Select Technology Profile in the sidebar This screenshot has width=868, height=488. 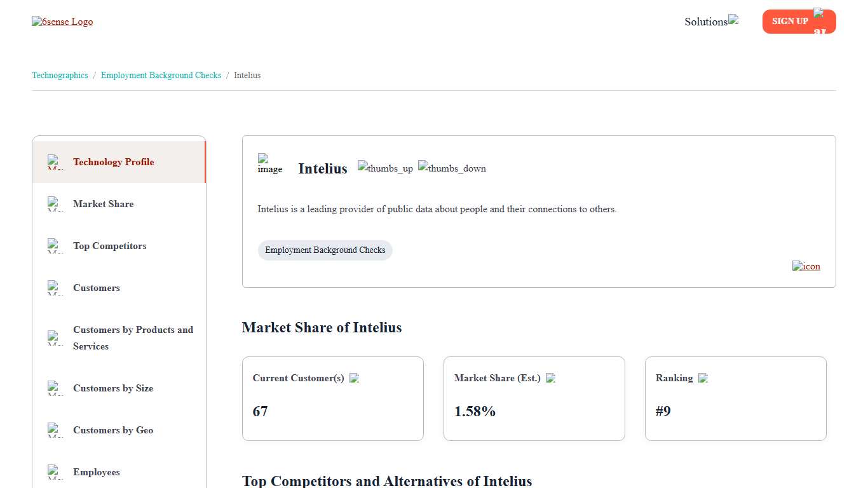pos(114,162)
